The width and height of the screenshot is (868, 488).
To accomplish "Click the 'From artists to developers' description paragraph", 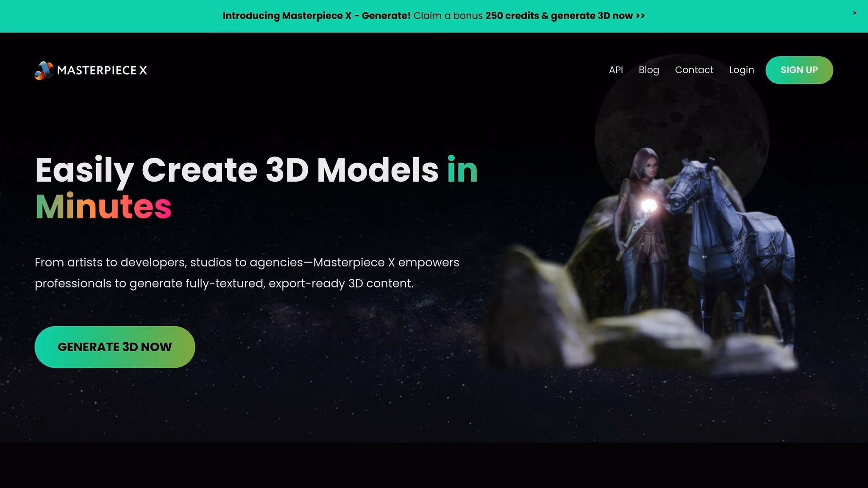I will point(247,273).
